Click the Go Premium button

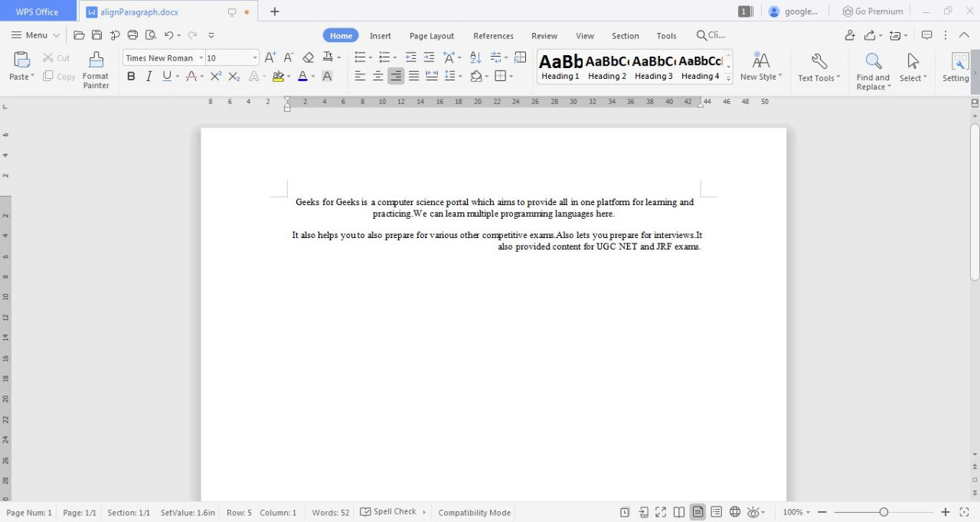[x=873, y=11]
